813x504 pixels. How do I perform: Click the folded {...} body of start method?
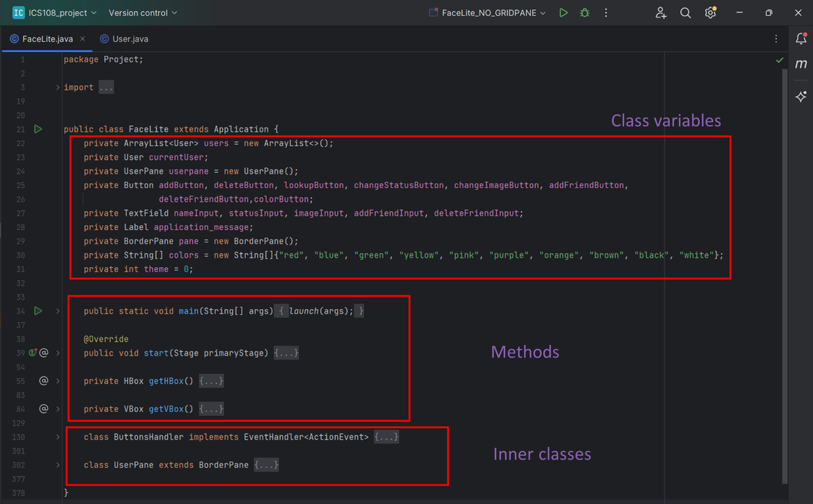[286, 353]
